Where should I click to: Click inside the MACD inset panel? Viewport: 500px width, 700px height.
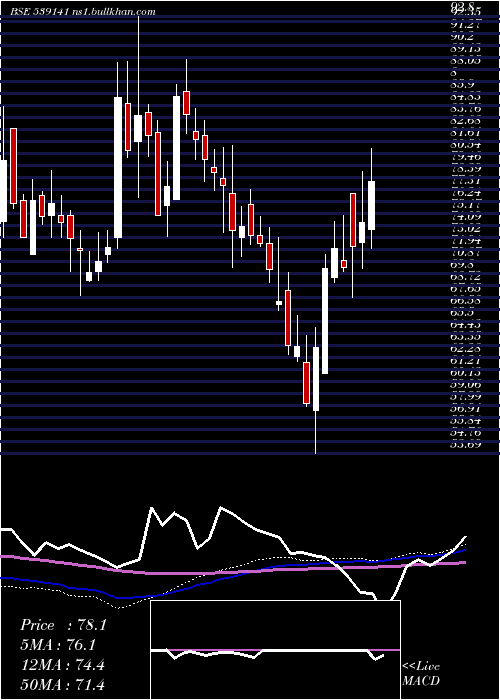tap(275, 650)
